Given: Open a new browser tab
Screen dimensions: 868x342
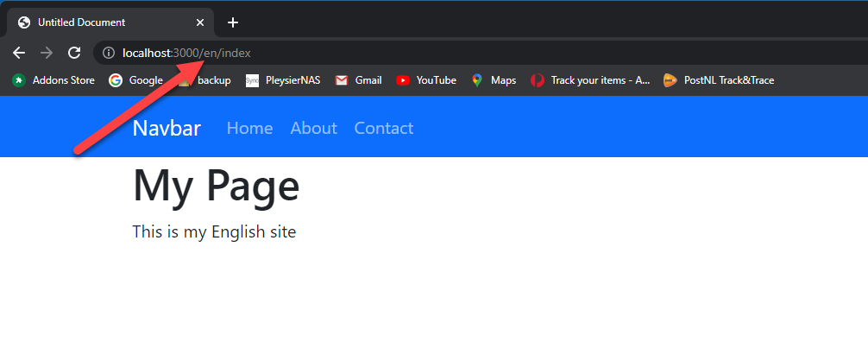Looking at the screenshot, I should [x=233, y=22].
